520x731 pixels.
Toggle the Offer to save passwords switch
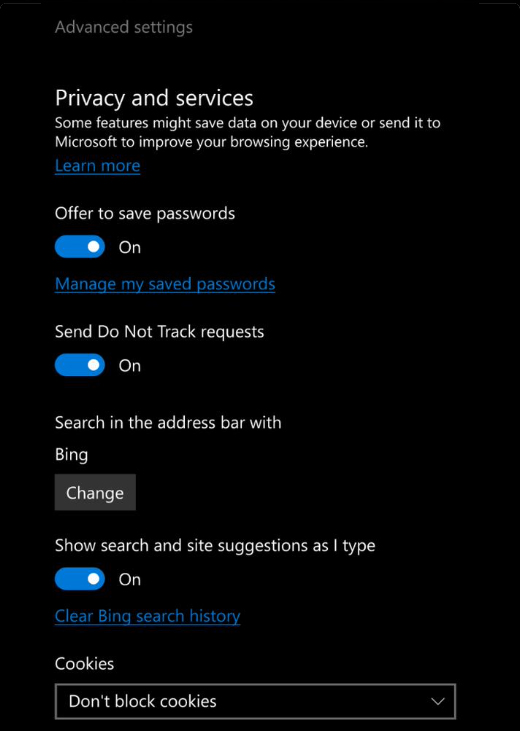[80, 247]
